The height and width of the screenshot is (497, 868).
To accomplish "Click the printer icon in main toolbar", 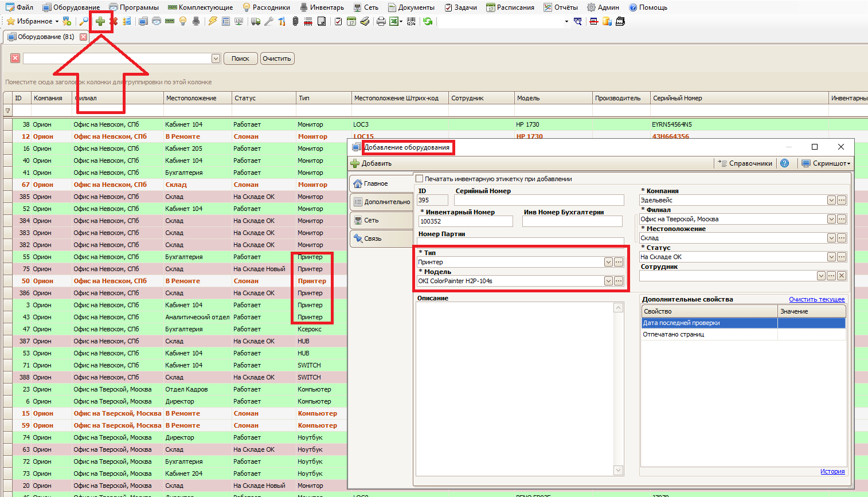I will tap(381, 21).
